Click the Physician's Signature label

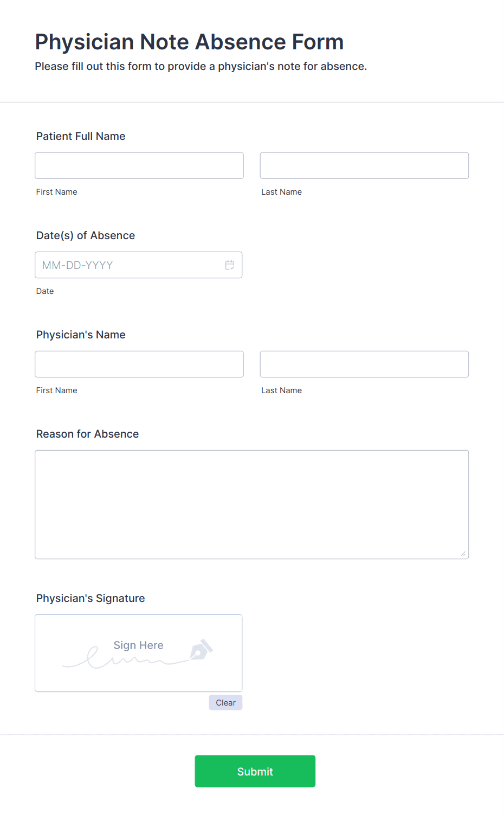tap(90, 598)
